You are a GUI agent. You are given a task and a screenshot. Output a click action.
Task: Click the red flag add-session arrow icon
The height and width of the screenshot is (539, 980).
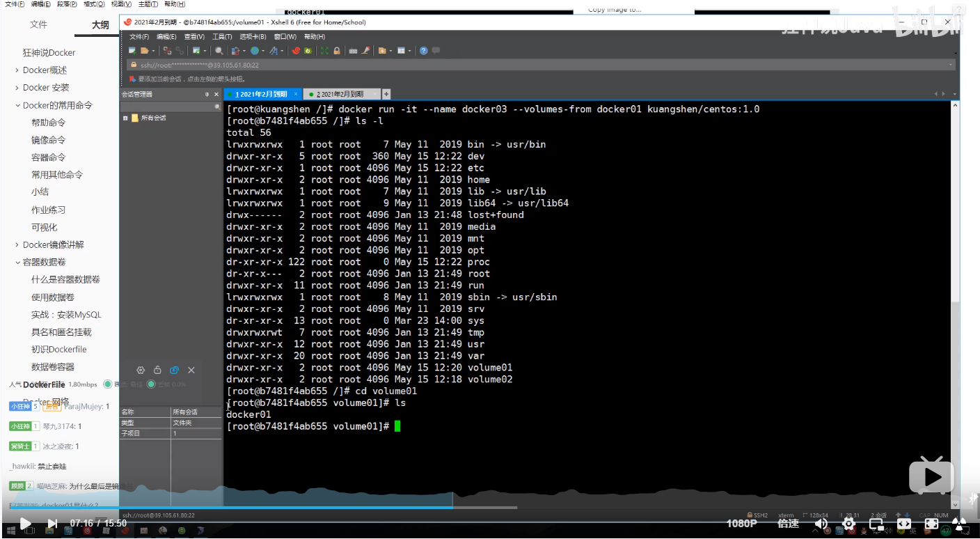tap(132, 79)
